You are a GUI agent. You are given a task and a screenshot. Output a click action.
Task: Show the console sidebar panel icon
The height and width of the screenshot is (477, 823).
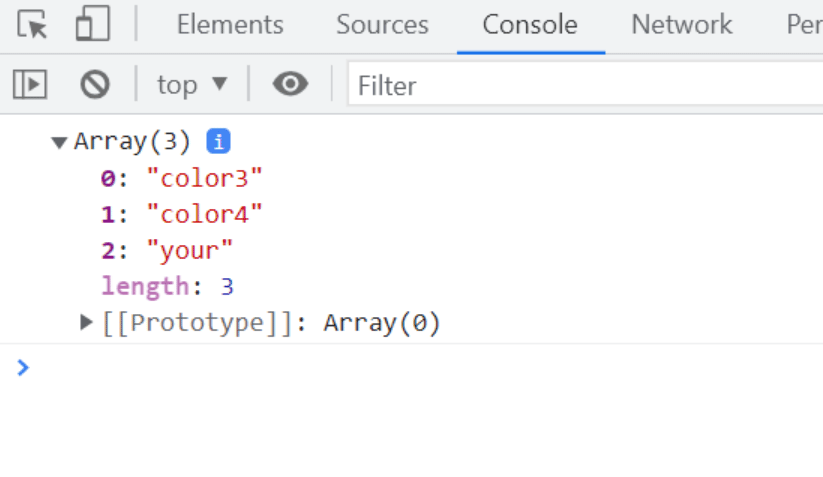pos(30,85)
